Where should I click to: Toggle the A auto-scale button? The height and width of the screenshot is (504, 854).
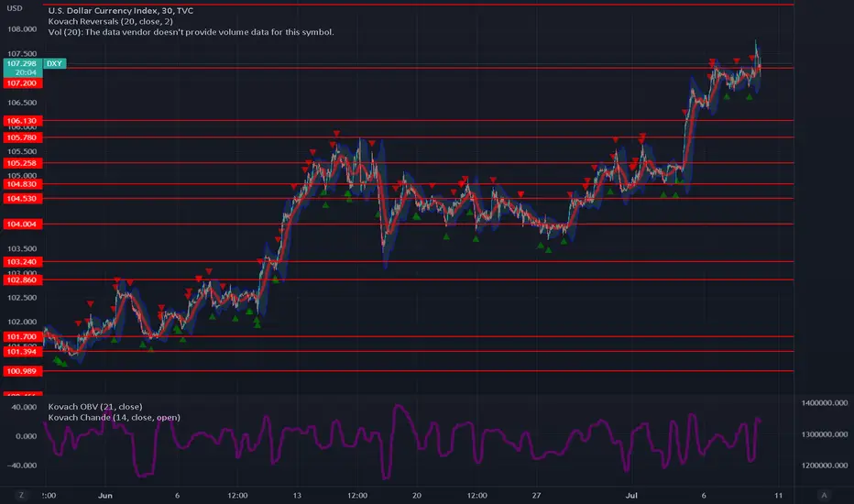tap(824, 495)
